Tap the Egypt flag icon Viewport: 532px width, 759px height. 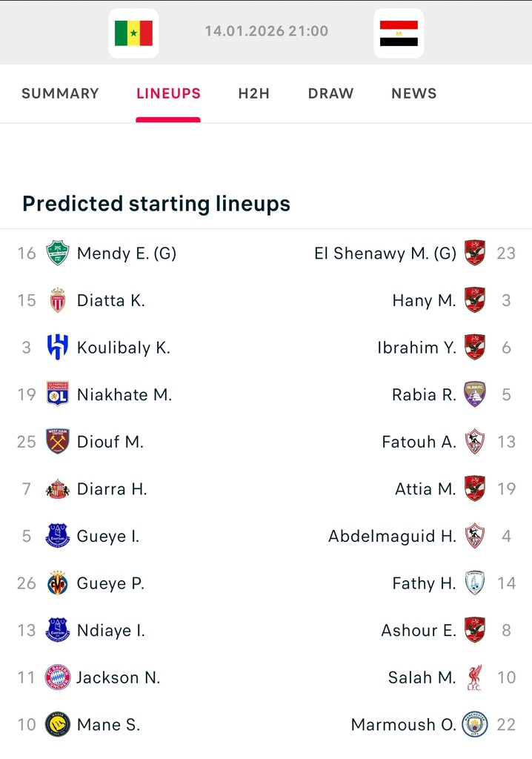[399, 33]
